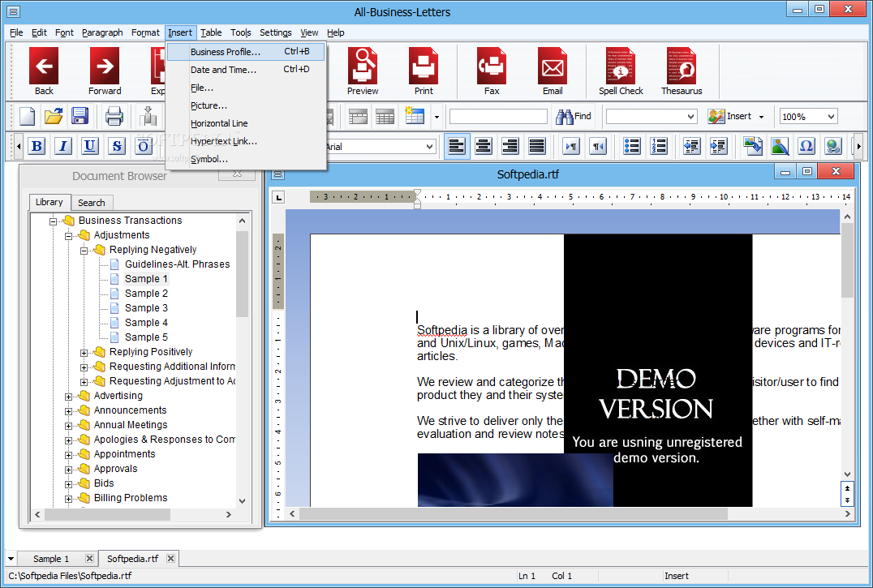Open the Thesaurus tool
The width and height of the screenshot is (873, 588).
click(x=682, y=71)
